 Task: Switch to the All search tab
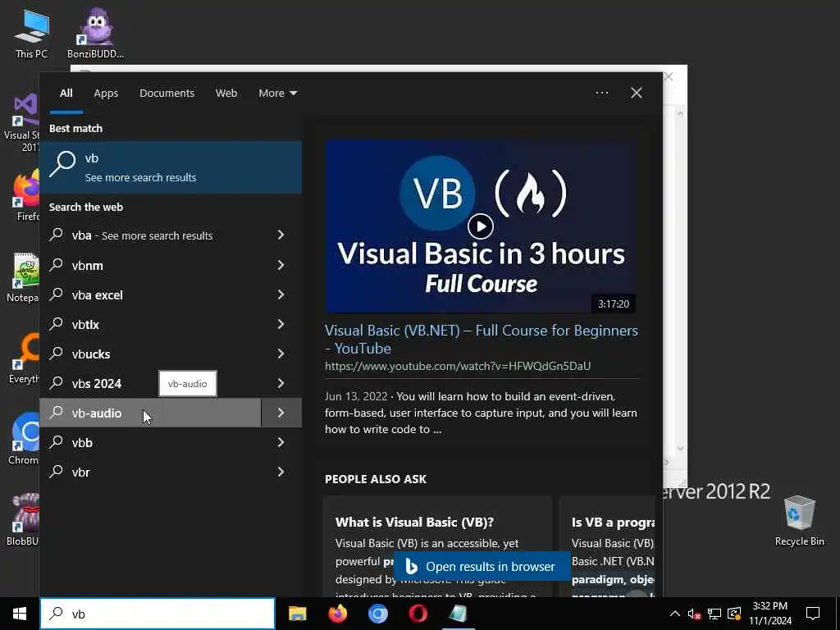tap(66, 94)
